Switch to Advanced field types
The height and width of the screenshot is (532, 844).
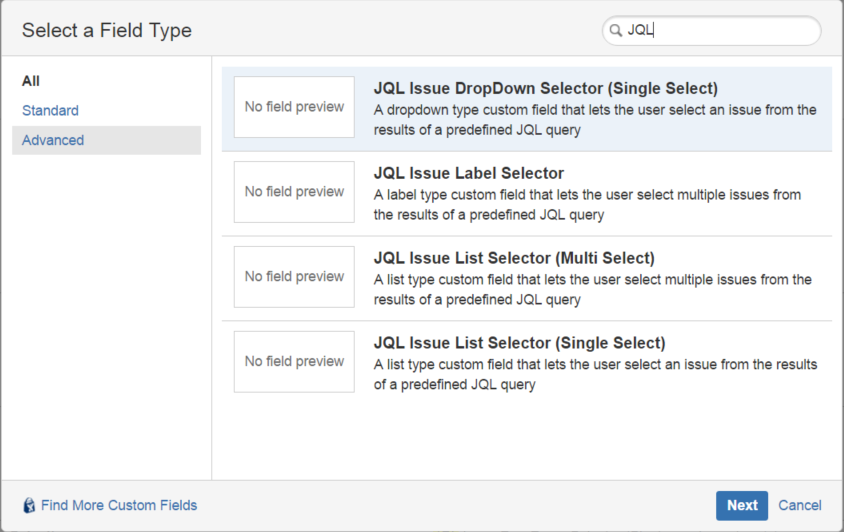pyautogui.click(x=53, y=140)
